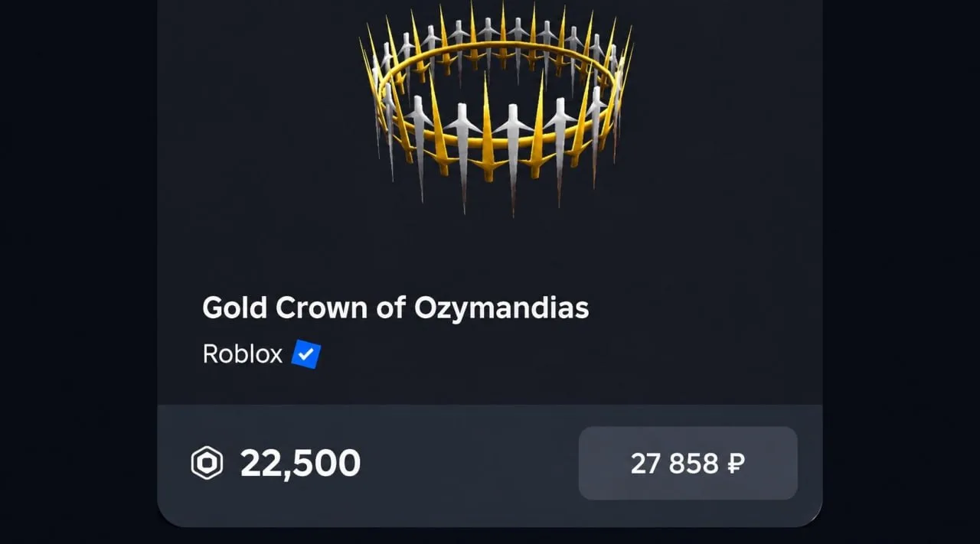Click the ruble symbol in the price button
The image size is (980, 544).
click(736, 464)
